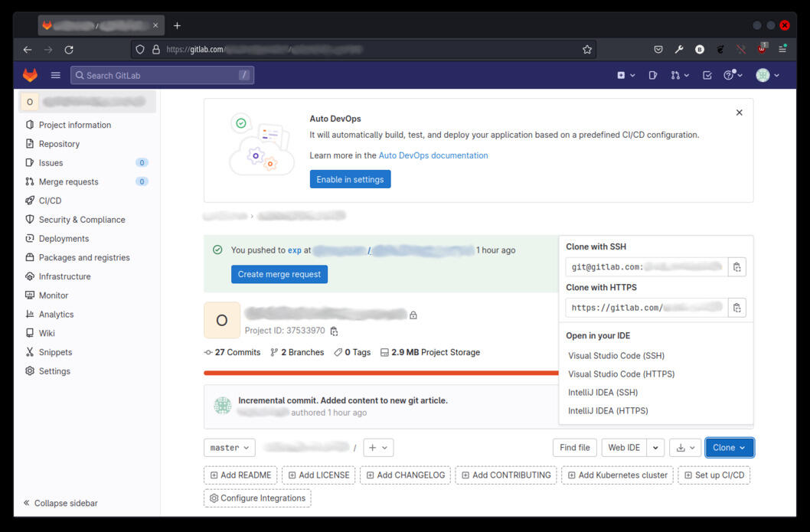The height and width of the screenshot is (532, 810).
Task: Click Add README
Action: pyautogui.click(x=240, y=475)
